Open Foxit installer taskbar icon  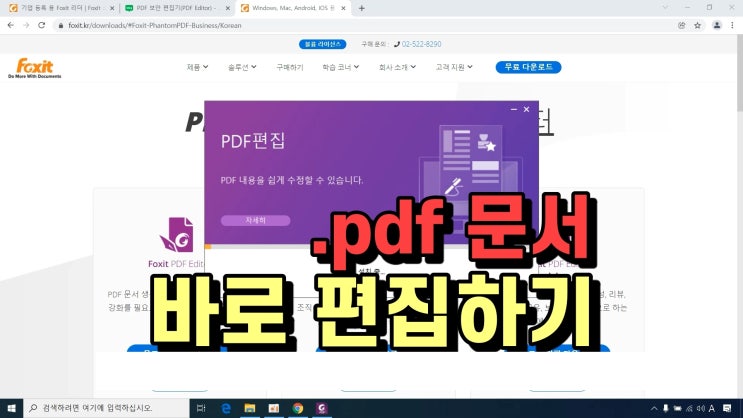[x=322, y=408]
